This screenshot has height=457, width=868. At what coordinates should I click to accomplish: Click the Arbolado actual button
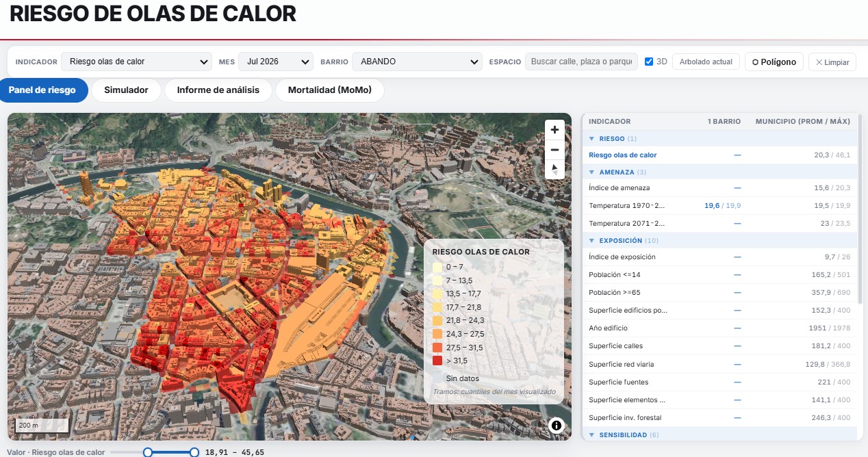click(706, 62)
